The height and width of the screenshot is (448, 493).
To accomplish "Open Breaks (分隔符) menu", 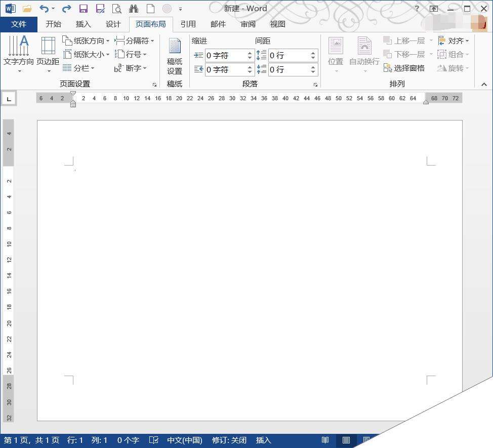I will click(x=134, y=40).
